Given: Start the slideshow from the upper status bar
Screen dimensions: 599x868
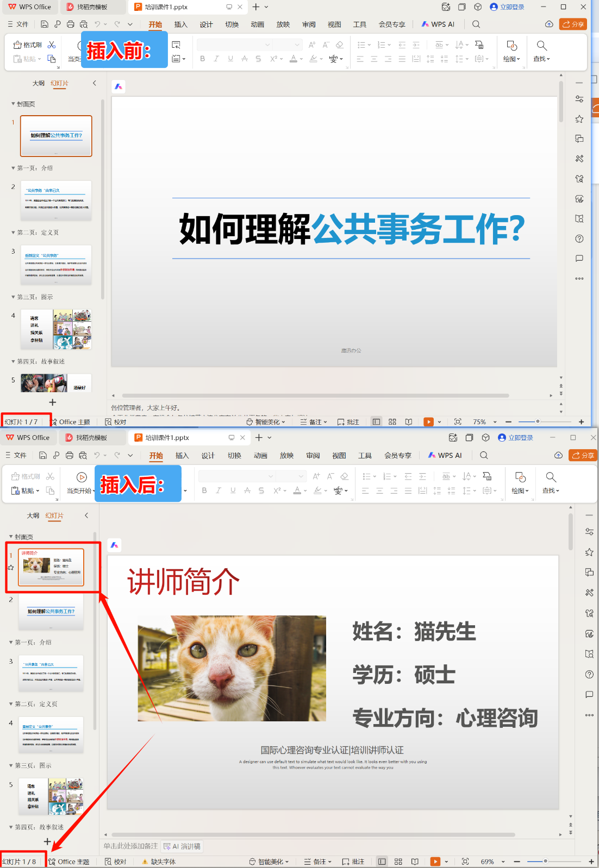Looking at the screenshot, I should [x=429, y=422].
